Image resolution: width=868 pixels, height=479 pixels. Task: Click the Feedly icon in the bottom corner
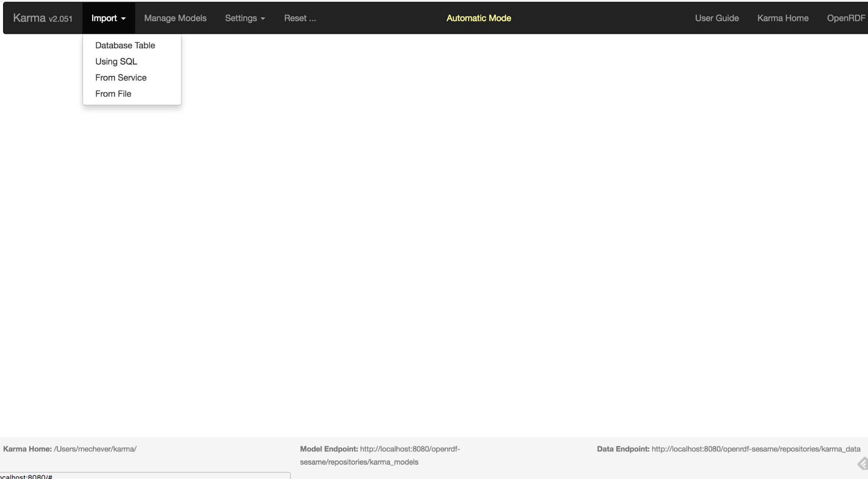coord(863,464)
